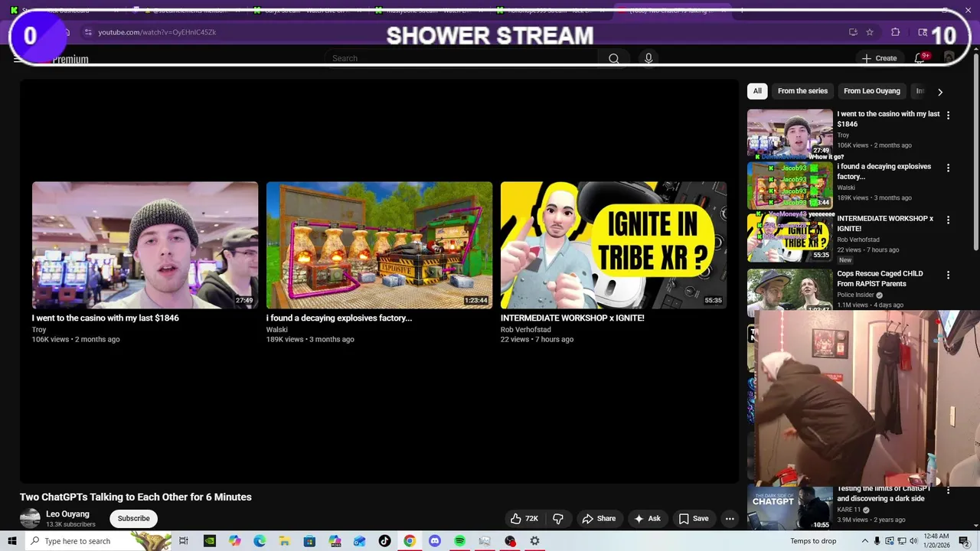
Task: Launch NVIDIA app from the taskbar
Action: click(x=209, y=541)
